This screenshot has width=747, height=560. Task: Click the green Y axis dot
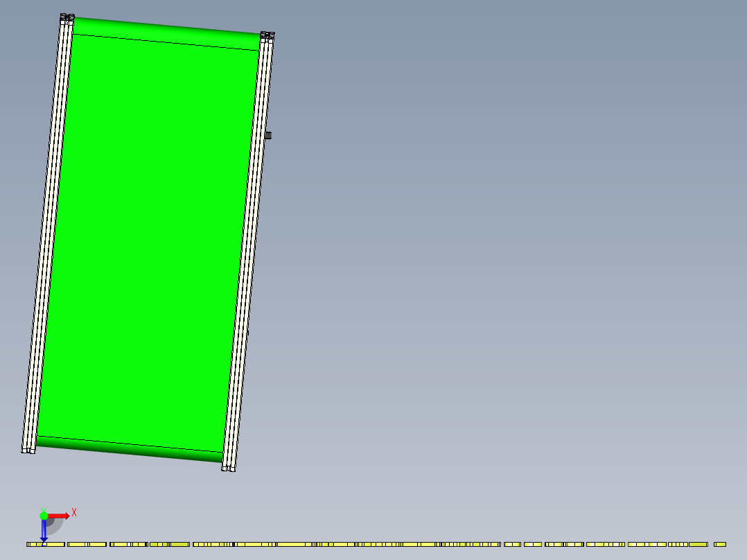[44, 516]
